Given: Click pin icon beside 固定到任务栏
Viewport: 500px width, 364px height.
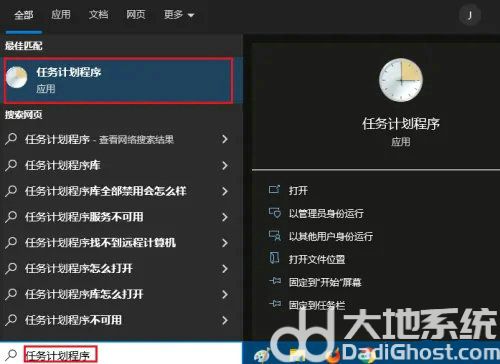Looking at the screenshot, I should [275, 304].
